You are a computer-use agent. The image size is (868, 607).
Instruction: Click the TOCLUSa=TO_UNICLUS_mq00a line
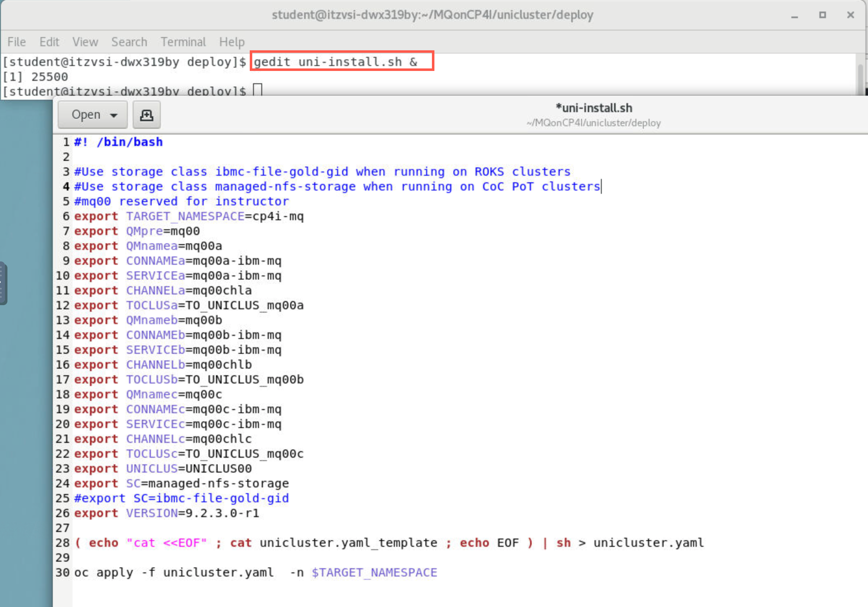[x=189, y=305]
